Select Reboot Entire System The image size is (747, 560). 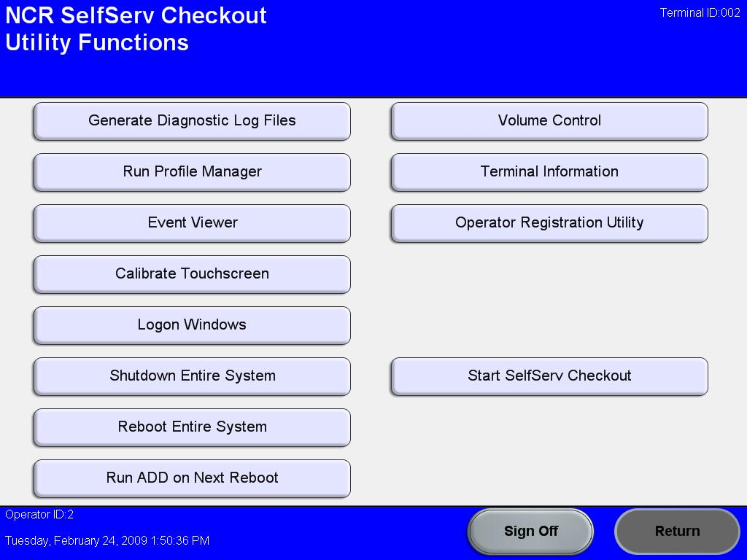point(192,427)
